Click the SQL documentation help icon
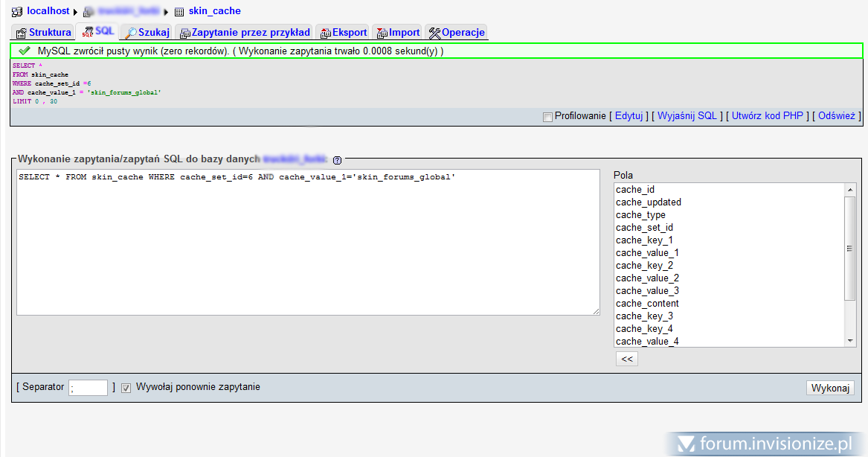This screenshot has height=457, width=868. coord(337,160)
